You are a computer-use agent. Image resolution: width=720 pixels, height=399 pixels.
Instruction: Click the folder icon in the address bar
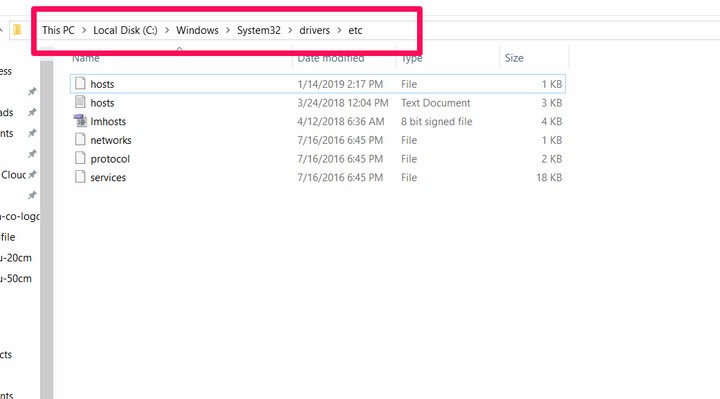pos(17,30)
